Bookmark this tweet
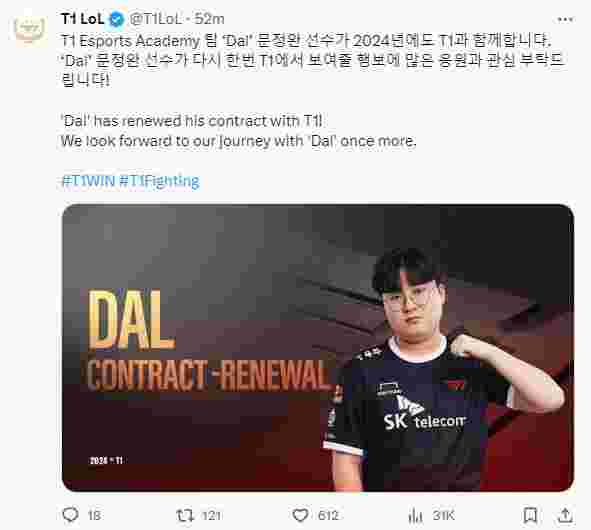 click(530, 515)
